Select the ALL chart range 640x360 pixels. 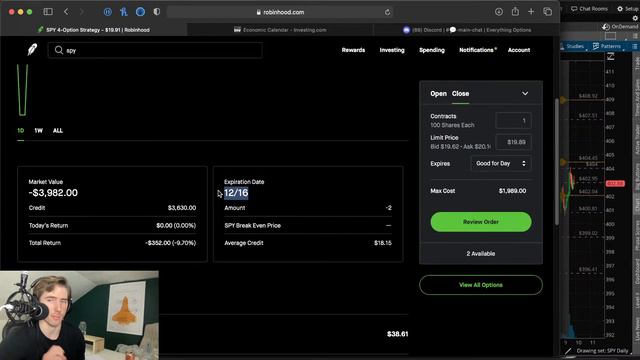click(x=58, y=131)
